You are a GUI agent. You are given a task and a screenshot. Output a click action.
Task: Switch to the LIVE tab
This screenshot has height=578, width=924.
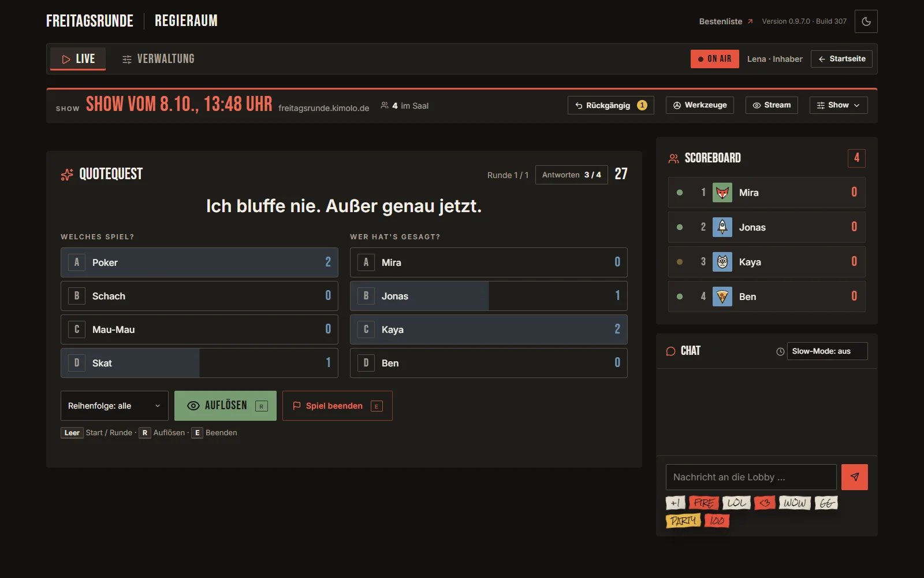(x=78, y=59)
